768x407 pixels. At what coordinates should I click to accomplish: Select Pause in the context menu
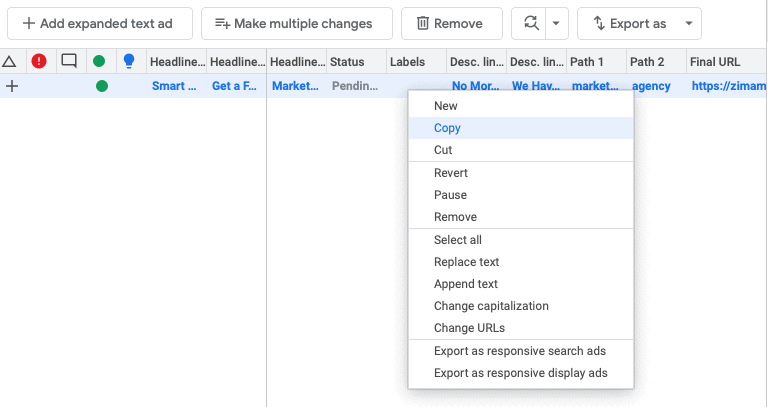pos(450,195)
